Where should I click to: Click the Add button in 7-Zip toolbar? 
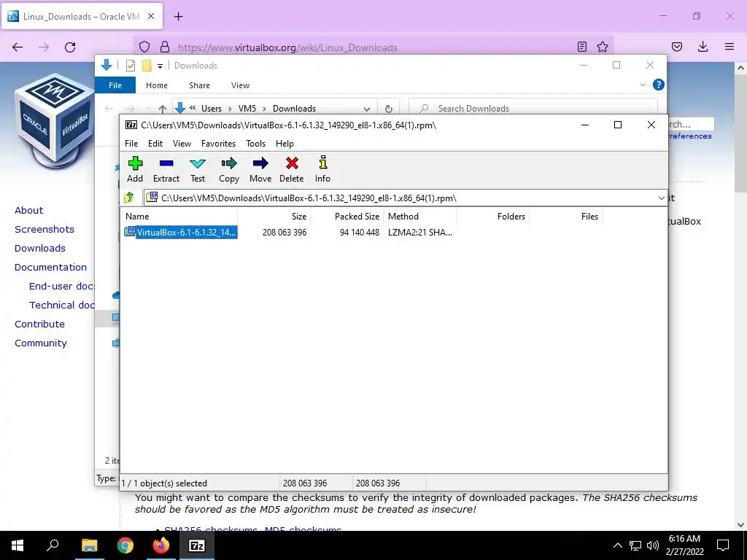pyautogui.click(x=135, y=169)
